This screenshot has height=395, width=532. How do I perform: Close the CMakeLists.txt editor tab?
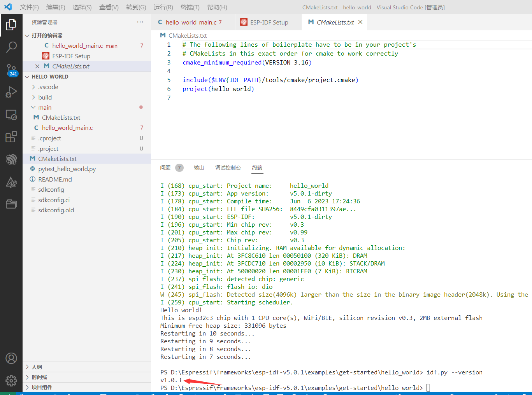tap(360, 22)
